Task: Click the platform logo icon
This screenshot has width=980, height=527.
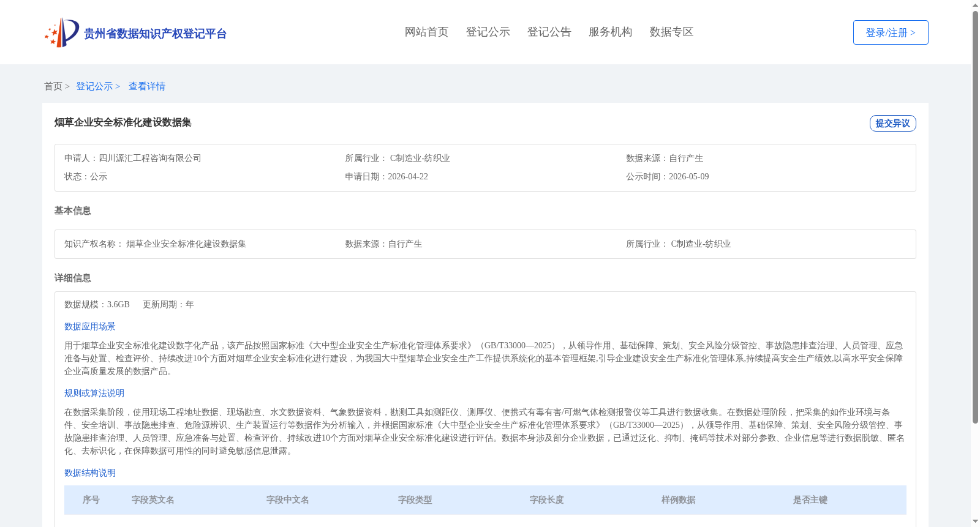Action: tap(61, 32)
